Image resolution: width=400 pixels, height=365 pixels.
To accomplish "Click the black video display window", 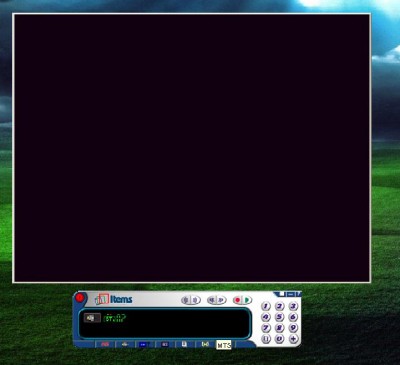I will click(192, 148).
